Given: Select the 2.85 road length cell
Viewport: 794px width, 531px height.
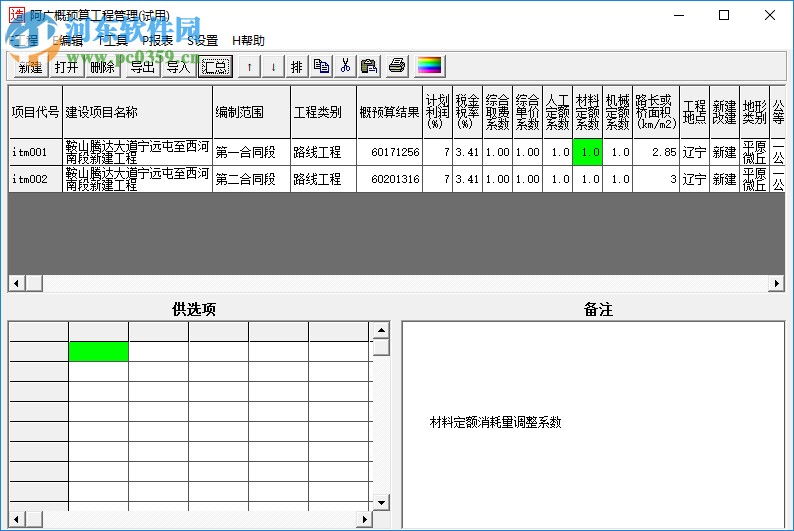Looking at the screenshot, I should [656, 152].
